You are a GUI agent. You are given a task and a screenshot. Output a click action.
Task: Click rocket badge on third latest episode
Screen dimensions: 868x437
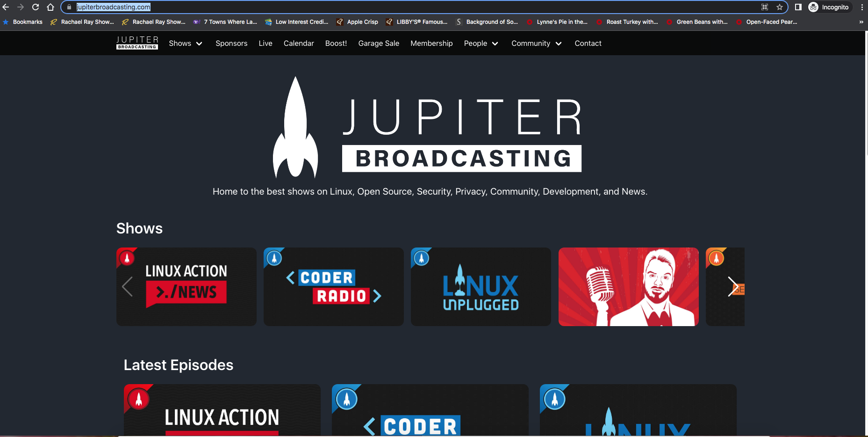tap(555, 399)
